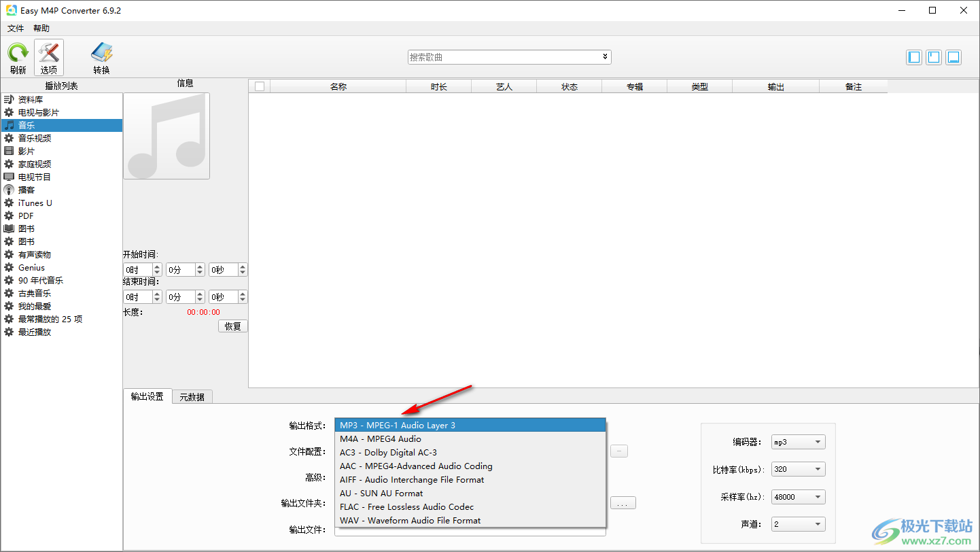Click the 恢复 button
The image size is (980, 552).
pos(233,326)
